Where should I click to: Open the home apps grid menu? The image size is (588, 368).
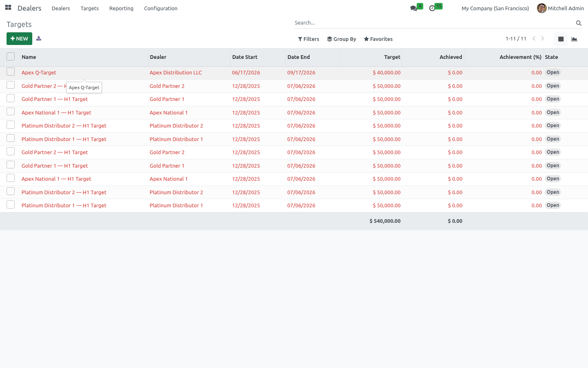tap(8, 8)
